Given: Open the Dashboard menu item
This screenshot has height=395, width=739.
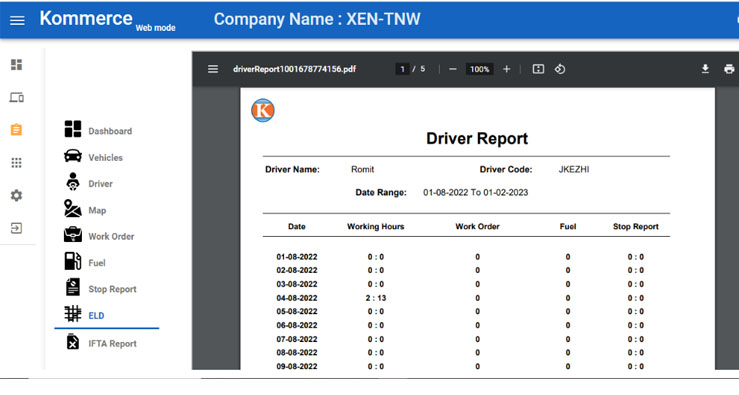Looking at the screenshot, I should [110, 131].
